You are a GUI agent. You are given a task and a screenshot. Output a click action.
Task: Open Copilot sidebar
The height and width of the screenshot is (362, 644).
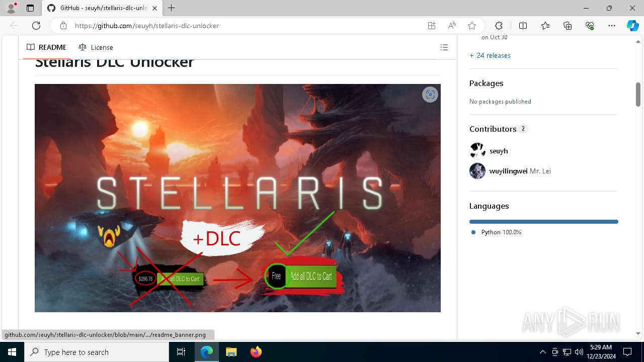coord(632,26)
